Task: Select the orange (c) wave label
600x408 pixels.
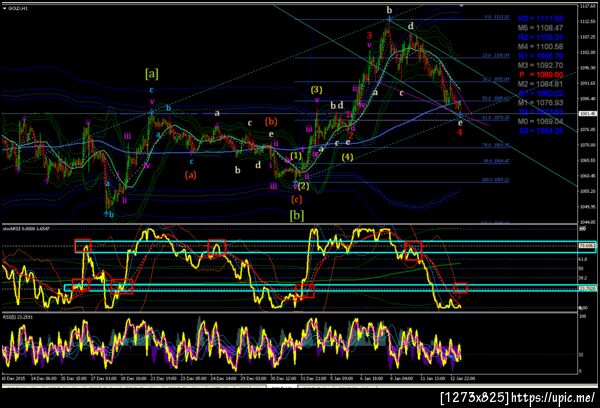Action: point(297,199)
